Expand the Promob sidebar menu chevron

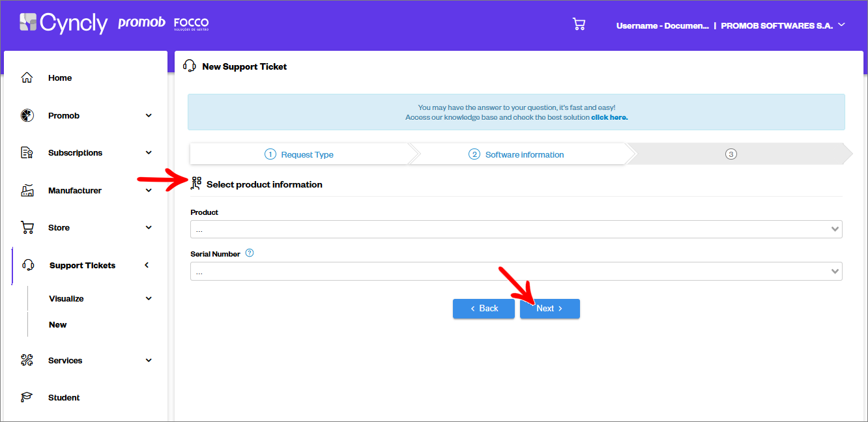point(149,115)
